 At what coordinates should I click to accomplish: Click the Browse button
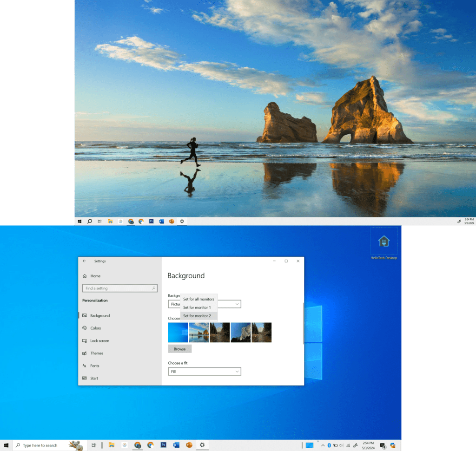tap(179, 349)
